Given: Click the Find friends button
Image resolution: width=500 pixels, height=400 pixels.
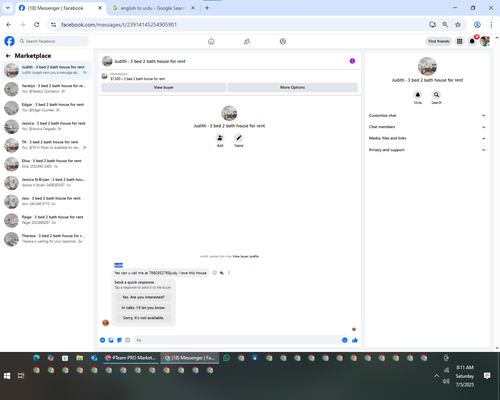Looking at the screenshot, I should tap(439, 41).
